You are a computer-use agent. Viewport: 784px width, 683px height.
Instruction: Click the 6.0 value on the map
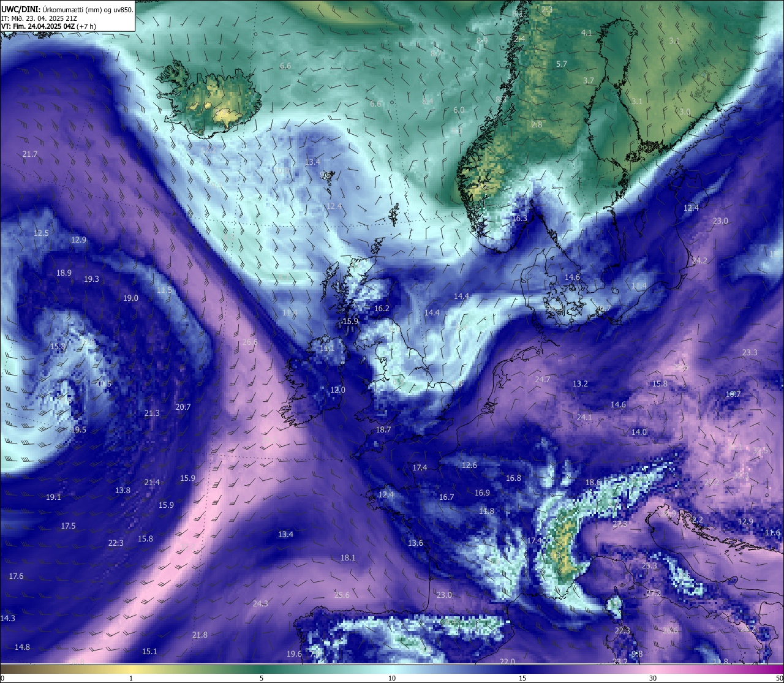[x=459, y=110]
